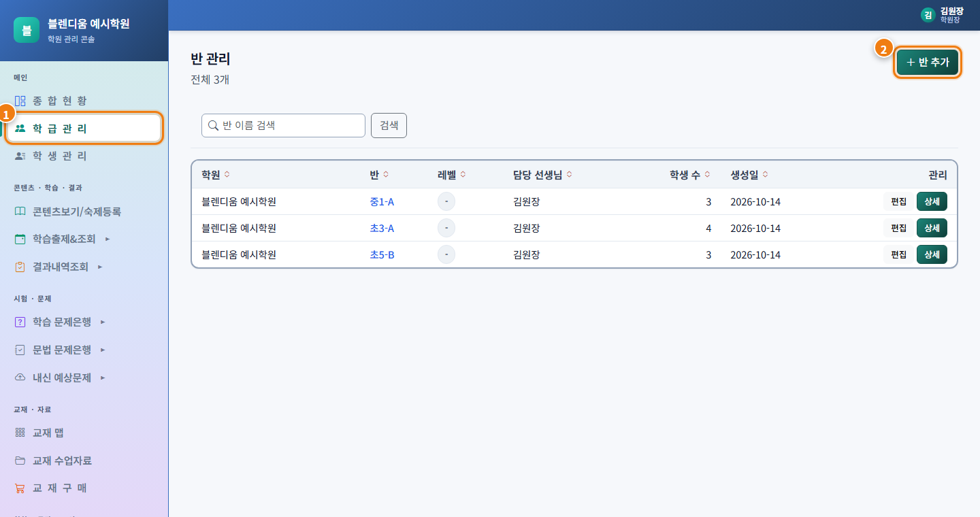Click the 문법 문제은행 checklist icon
This screenshot has height=517, width=980.
pyautogui.click(x=20, y=350)
